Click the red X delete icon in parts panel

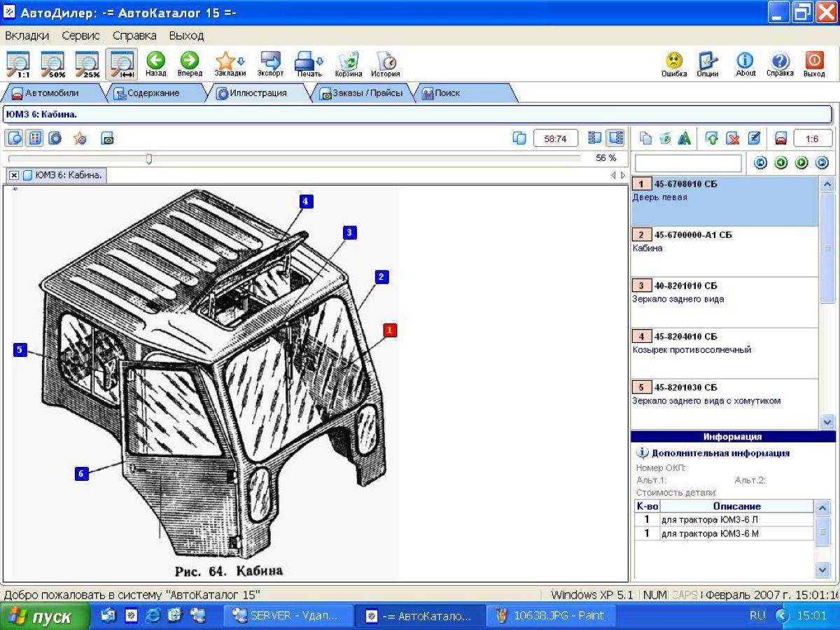[x=733, y=139]
